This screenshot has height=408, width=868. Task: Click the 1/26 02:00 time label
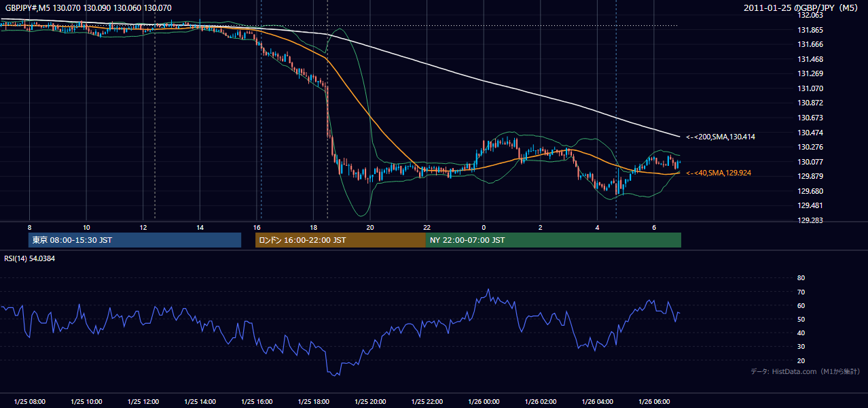click(540, 402)
